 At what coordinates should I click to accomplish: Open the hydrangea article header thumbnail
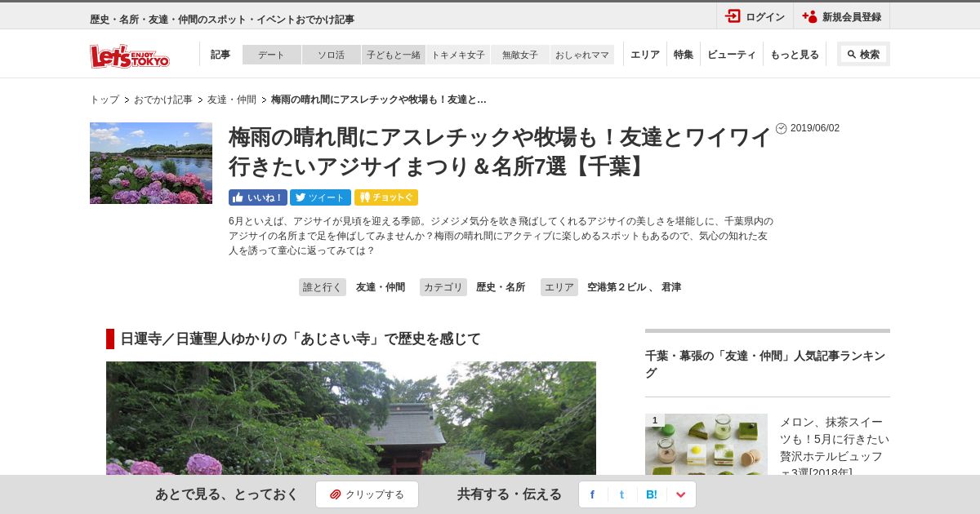tap(151, 163)
